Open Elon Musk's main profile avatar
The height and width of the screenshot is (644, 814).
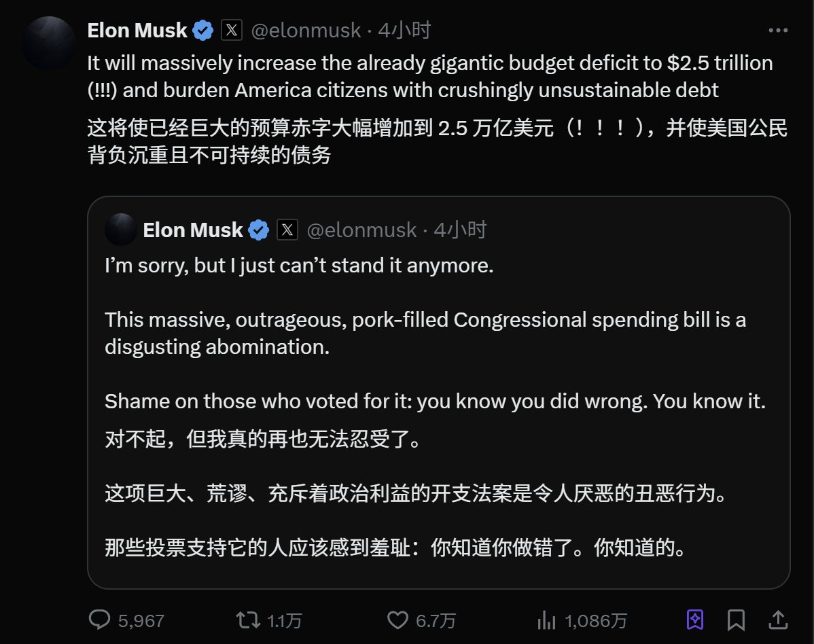(48, 43)
